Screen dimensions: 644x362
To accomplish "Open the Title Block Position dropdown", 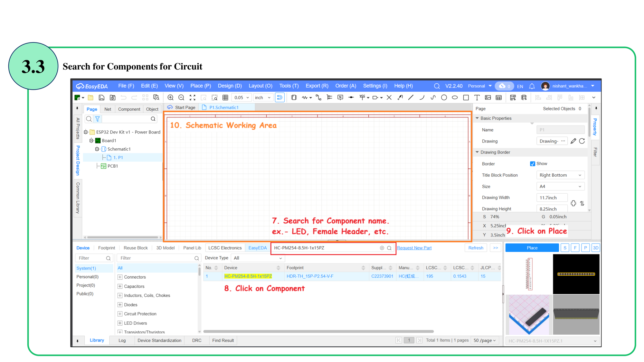I will click(560, 175).
